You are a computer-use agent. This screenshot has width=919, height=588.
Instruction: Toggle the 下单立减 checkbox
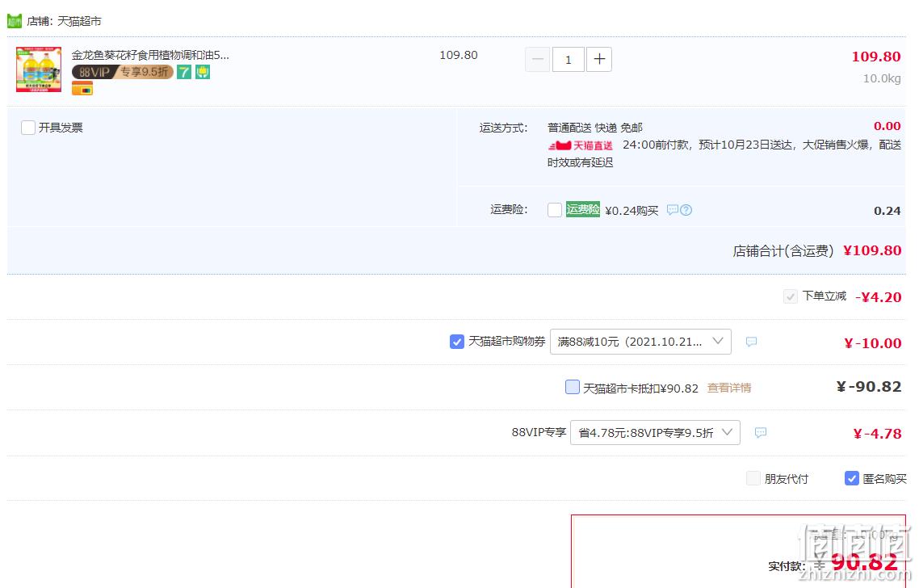(790, 296)
